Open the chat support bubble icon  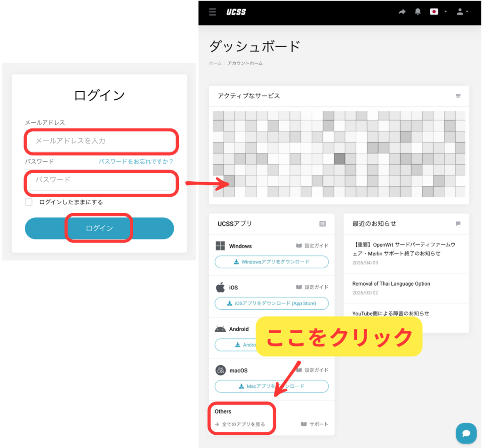tap(466, 433)
